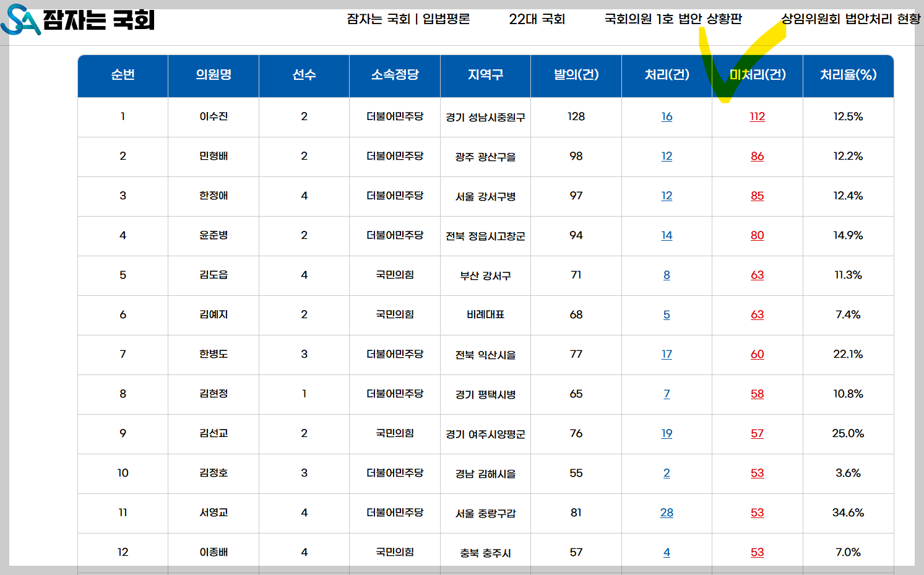Screen dimensions: 924x575
Task: Click the 순번 column header
Action: point(123,75)
